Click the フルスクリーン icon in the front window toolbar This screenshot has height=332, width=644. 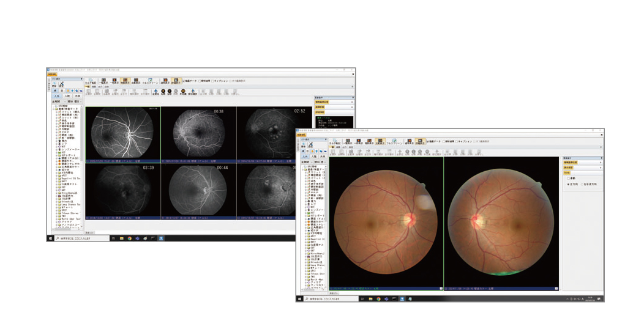click(394, 141)
